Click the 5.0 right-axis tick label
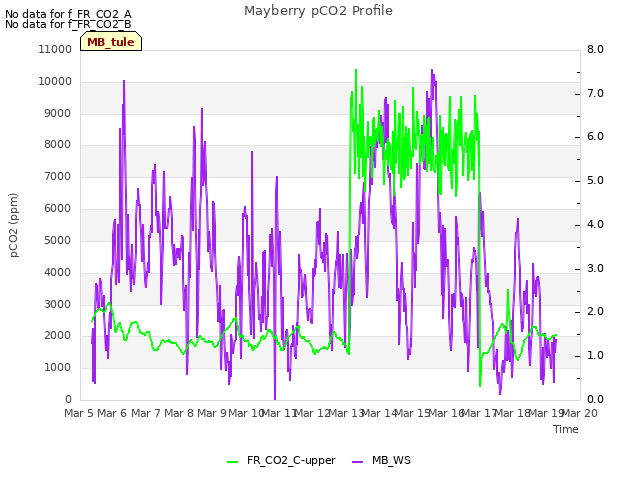 pos(595,180)
